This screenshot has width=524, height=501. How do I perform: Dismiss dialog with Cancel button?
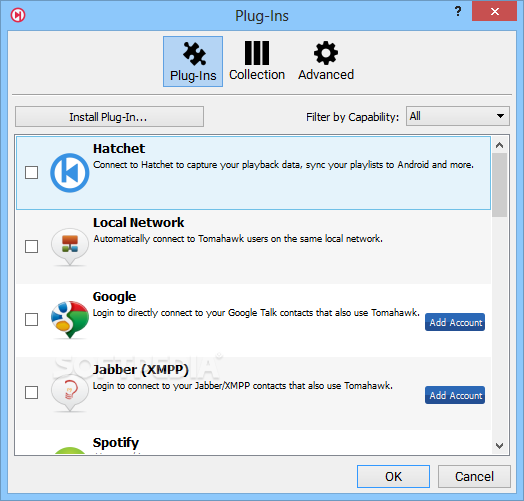pyautogui.click(x=474, y=476)
